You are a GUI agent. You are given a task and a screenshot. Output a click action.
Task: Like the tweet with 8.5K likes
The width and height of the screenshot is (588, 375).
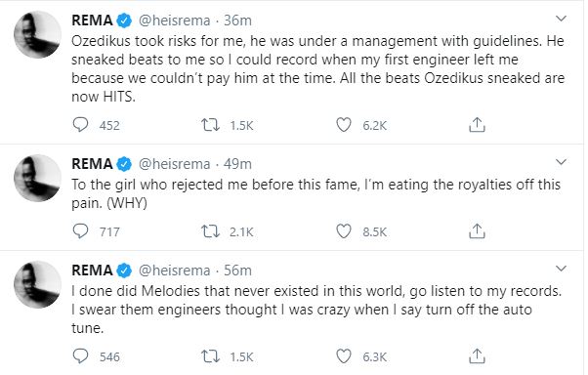344,231
